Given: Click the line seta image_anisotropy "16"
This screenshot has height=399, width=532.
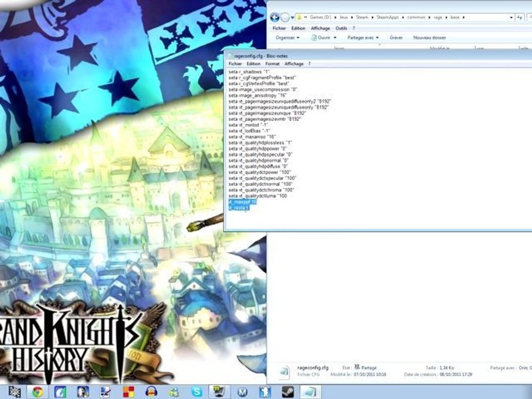Looking at the screenshot, I should (x=258, y=96).
